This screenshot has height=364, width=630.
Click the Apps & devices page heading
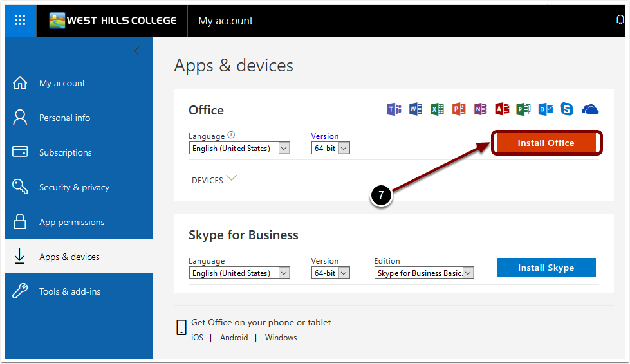click(x=234, y=66)
